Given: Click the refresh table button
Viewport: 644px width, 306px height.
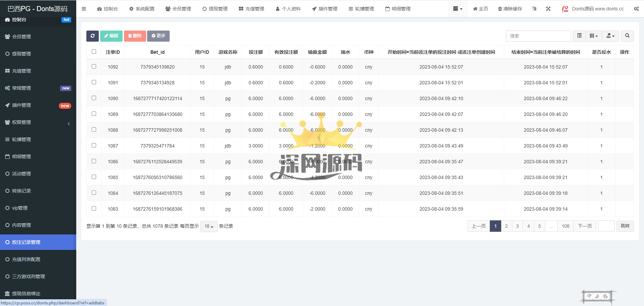Looking at the screenshot, I should coord(92,36).
